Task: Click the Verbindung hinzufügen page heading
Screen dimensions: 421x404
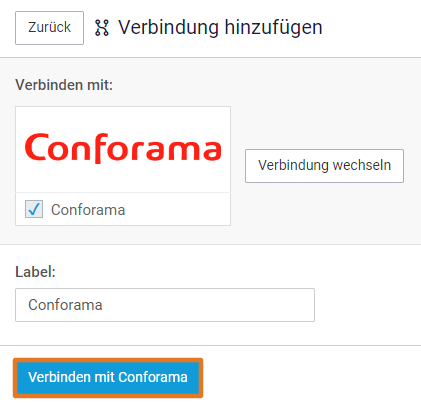Action: click(x=220, y=27)
